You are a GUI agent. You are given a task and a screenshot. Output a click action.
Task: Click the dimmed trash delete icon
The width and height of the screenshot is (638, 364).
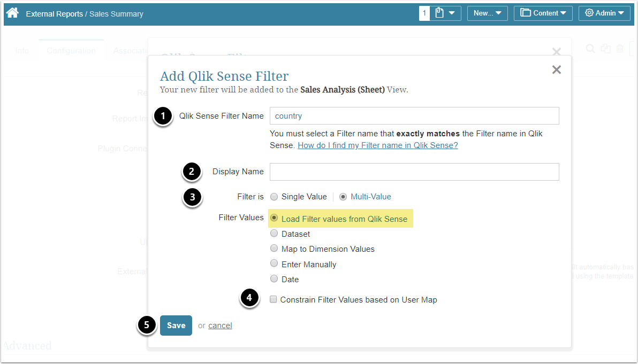coord(620,49)
